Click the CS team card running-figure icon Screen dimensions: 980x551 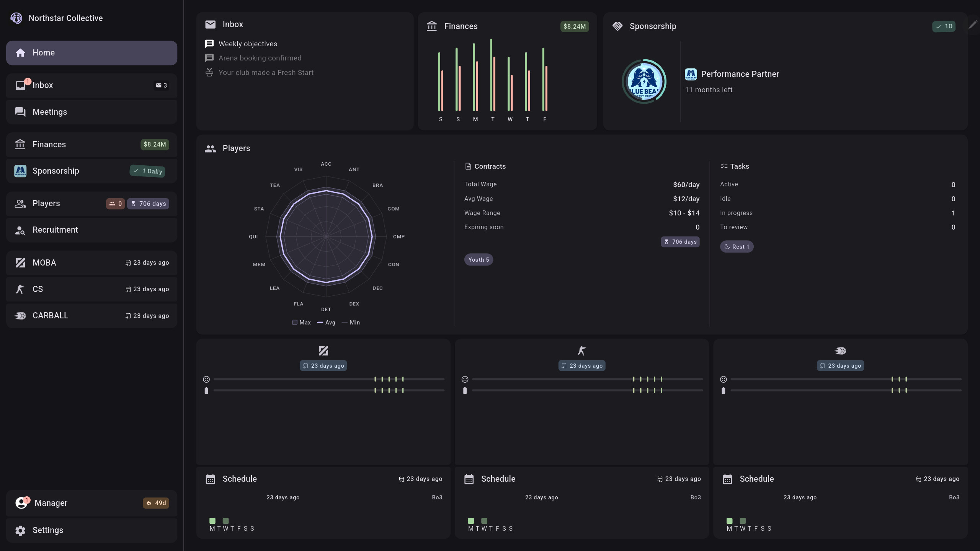582,351
